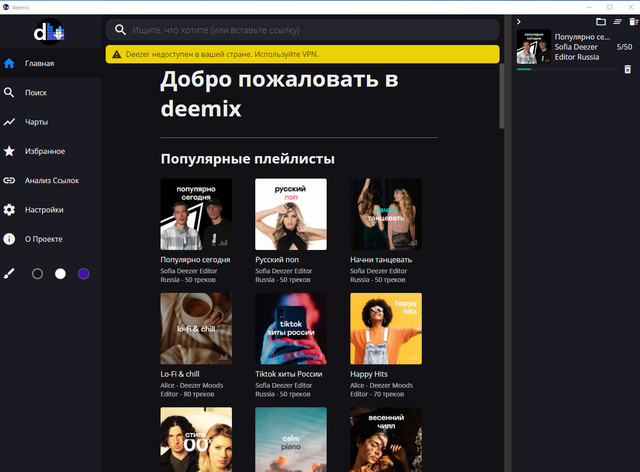
Task: Click the paintbrush theme icon
Action: (9, 274)
